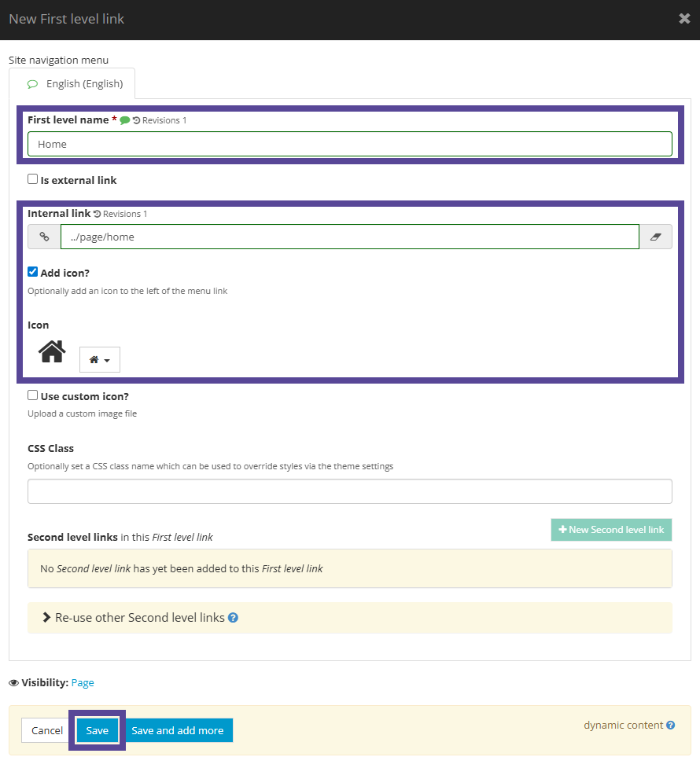
Task: Enable the Use custom icon? checkbox
Action: [32, 395]
